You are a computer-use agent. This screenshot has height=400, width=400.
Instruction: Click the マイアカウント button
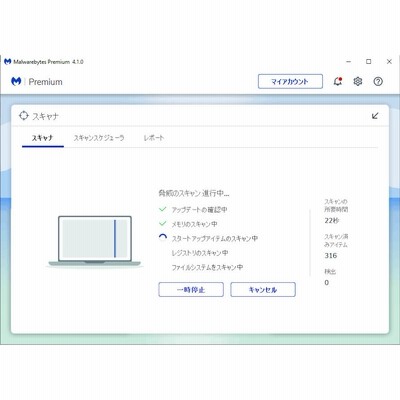pyautogui.click(x=290, y=81)
